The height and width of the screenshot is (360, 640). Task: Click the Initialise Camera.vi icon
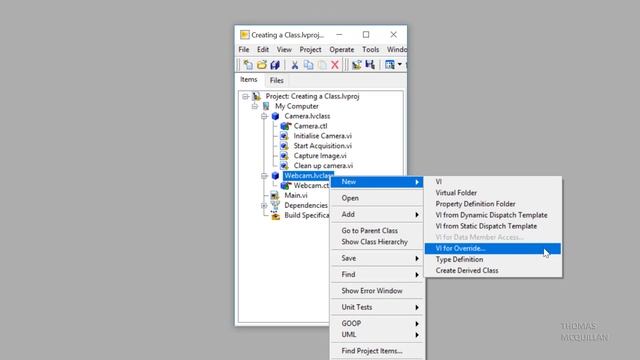pos(284,136)
